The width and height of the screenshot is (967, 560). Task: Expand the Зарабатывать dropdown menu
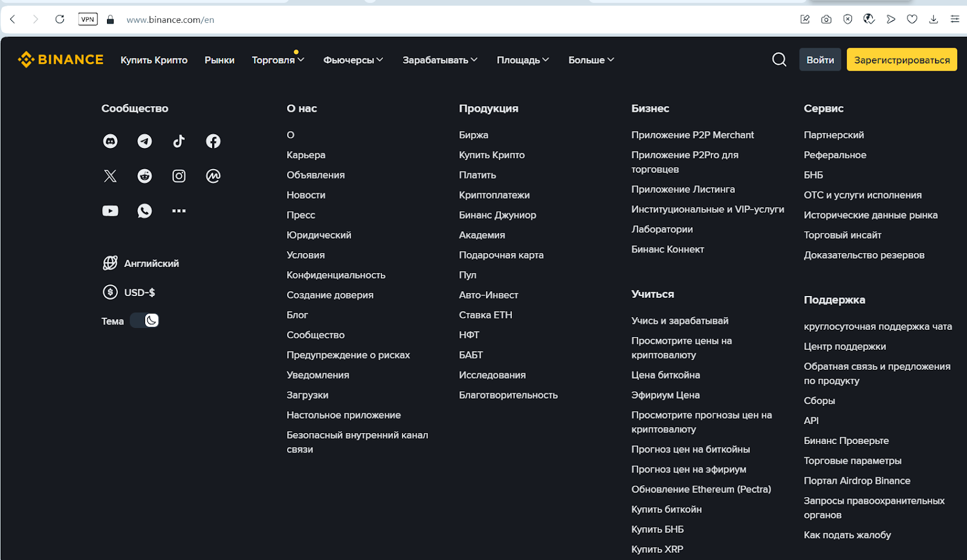click(x=440, y=60)
